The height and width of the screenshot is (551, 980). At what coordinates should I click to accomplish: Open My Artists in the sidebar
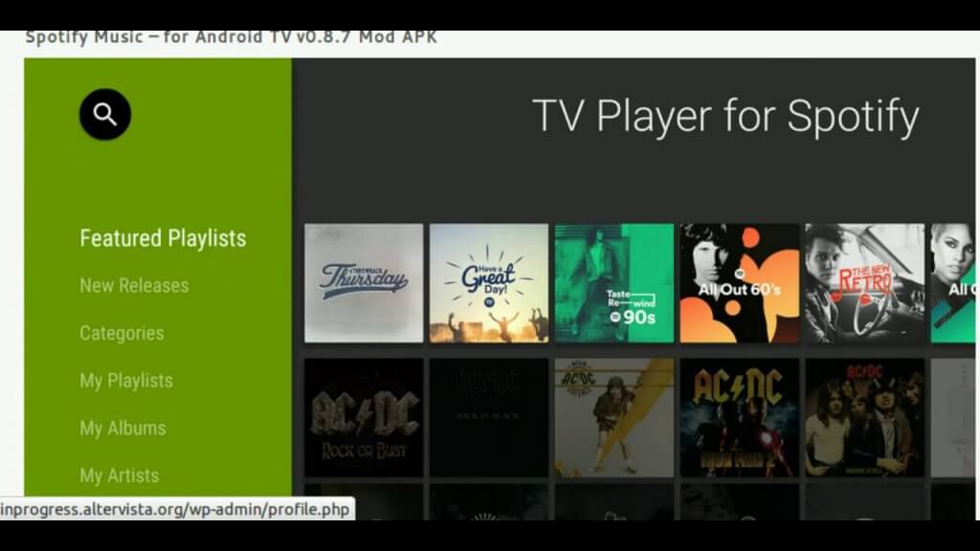tap(120, 475)
